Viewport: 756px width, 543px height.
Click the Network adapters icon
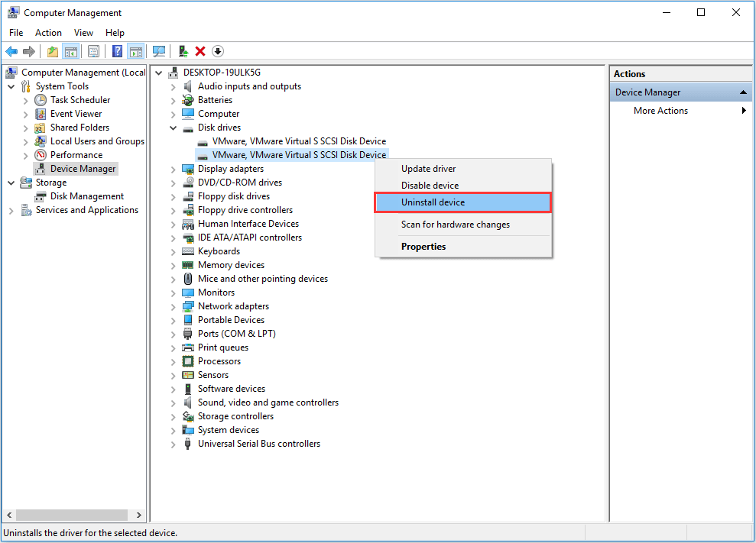[187, 306]
